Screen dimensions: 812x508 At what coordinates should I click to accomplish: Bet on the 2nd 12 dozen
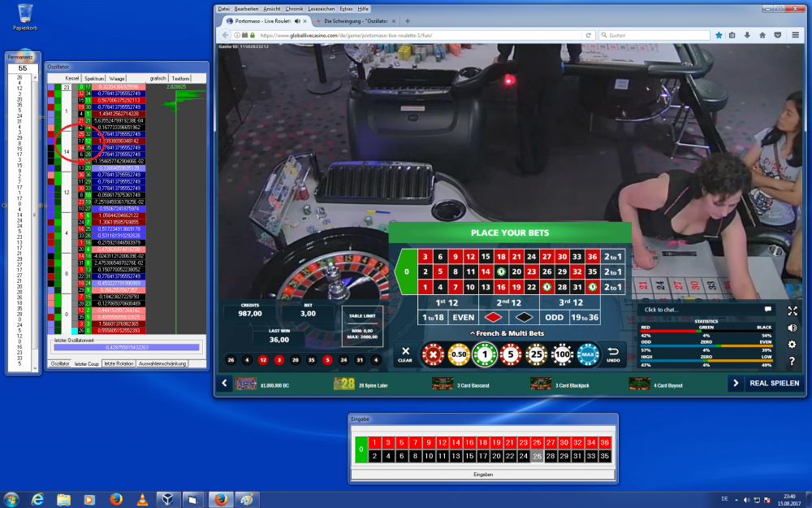(x=508, y=302)
